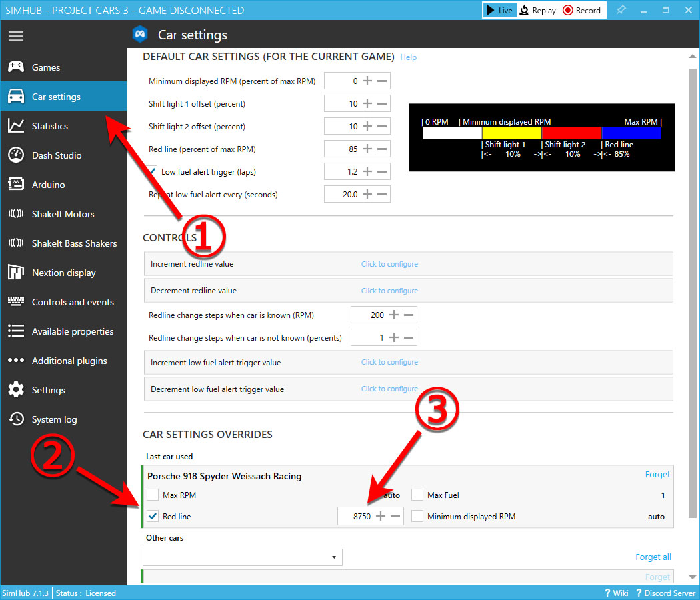Open the hamburger menu icon
700x600 pixels.
click(x=16, y=36)
